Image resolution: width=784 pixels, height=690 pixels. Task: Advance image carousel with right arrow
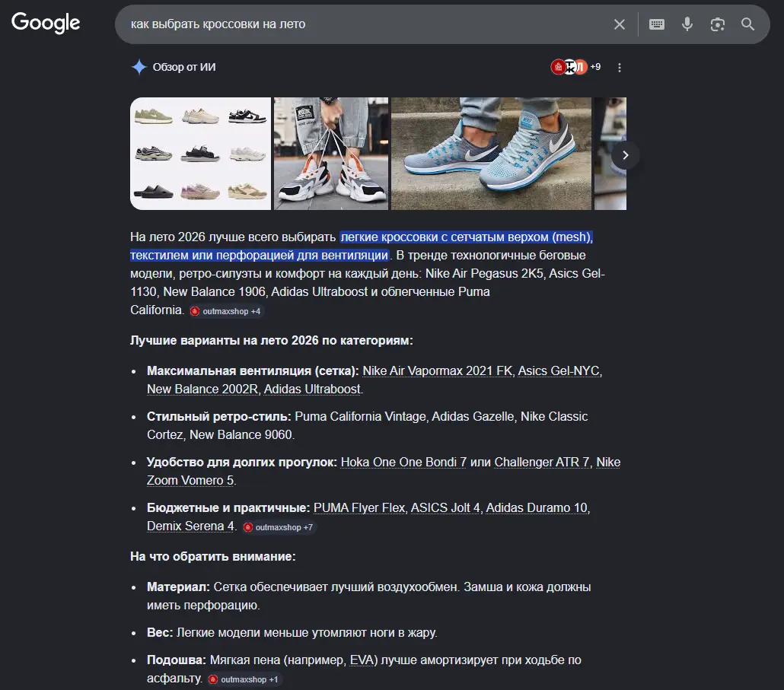pos(625,155)
